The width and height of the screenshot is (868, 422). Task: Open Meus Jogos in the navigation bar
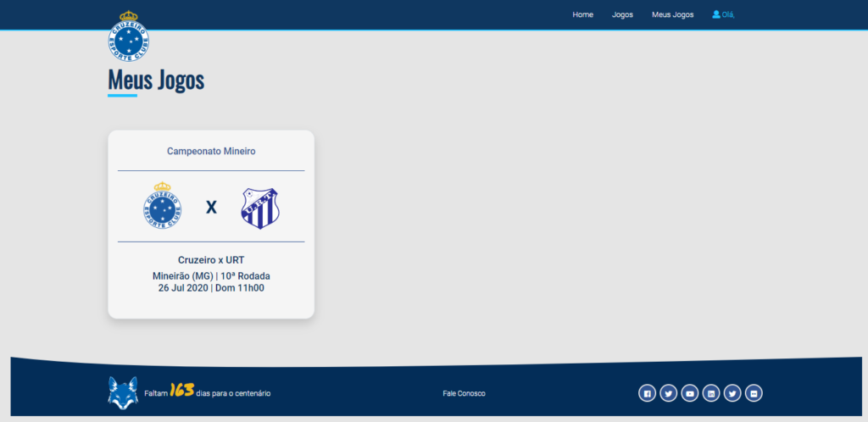pos(672,15)
